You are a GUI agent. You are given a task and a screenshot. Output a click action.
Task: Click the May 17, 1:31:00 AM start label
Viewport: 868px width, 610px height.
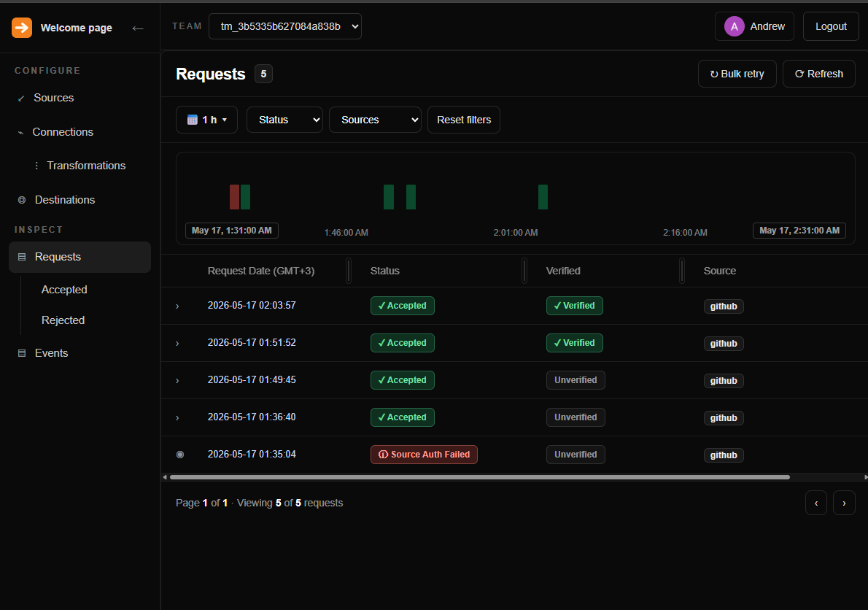tap(231, 231)
